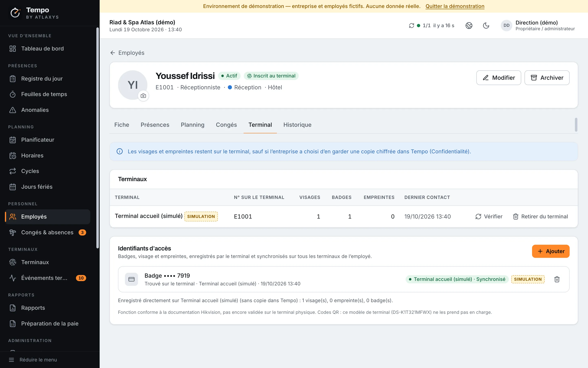
Task: Open the Anomalies page
Action: coord(47,110)
